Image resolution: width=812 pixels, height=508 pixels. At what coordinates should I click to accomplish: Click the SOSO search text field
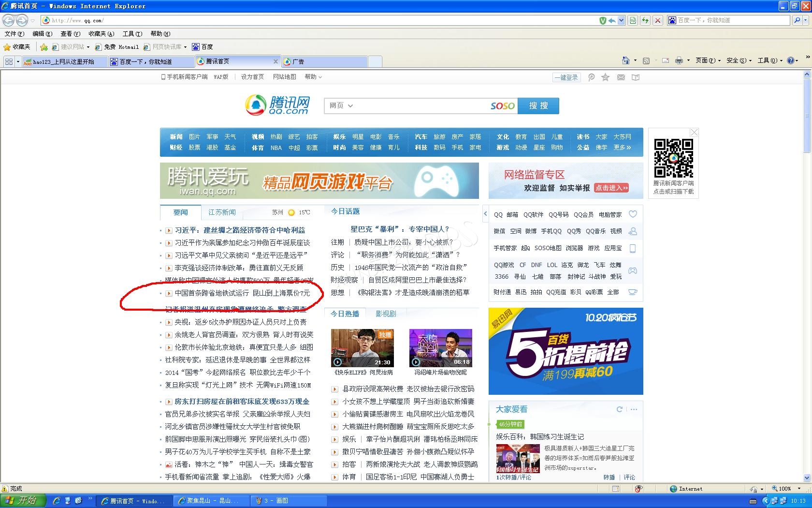tap(420, 106)
